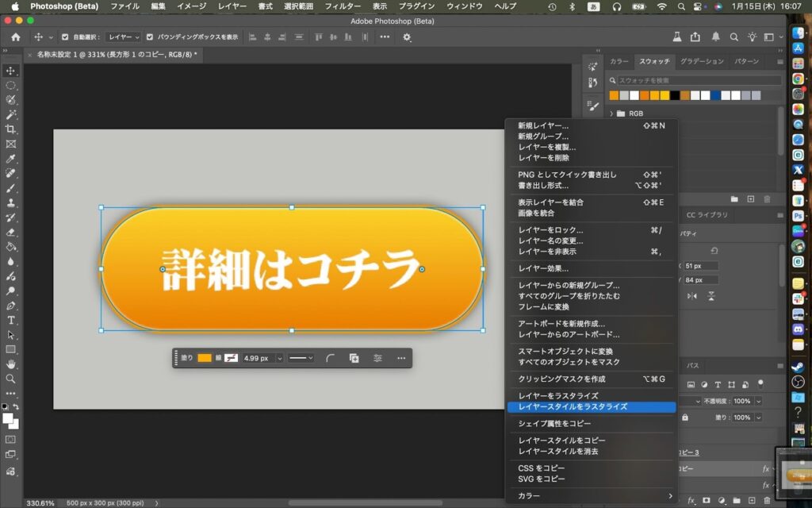
Task: Click the blue swatch in Swatches panel
Action: tap(716, 95)
